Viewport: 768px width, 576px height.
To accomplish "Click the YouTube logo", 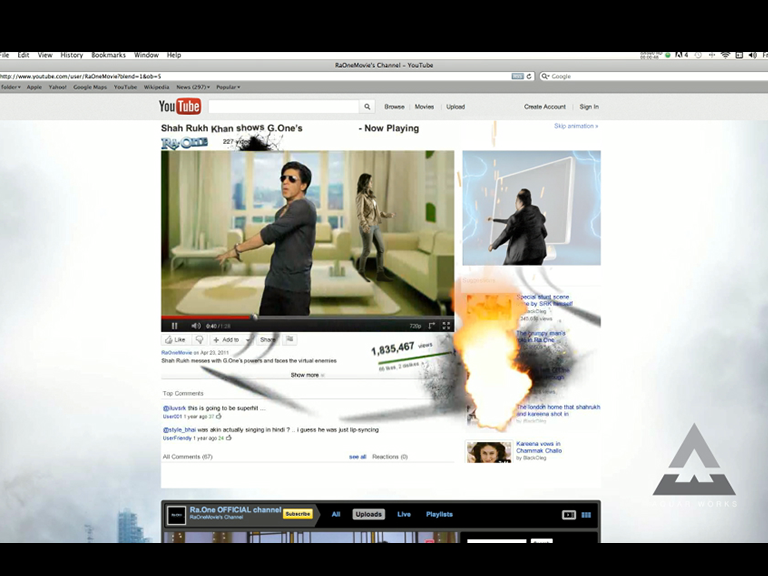I will coord(179,106).
